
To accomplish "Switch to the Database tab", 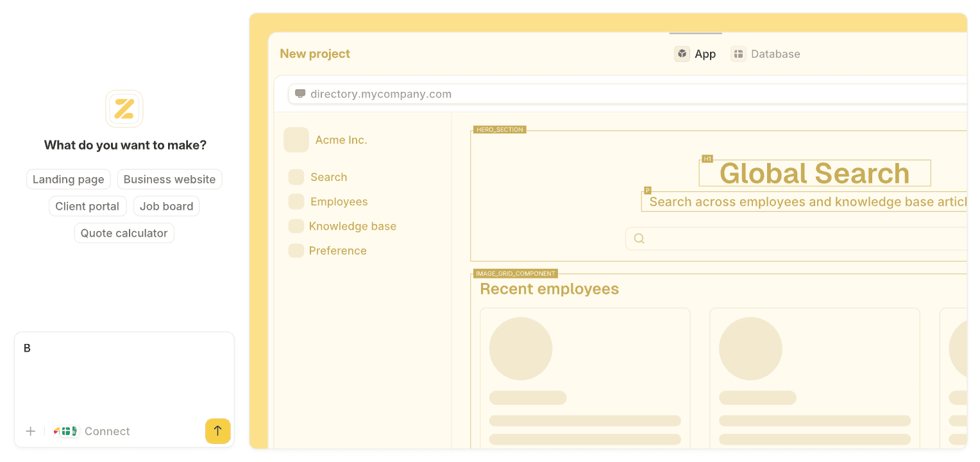I will point(766,54).
